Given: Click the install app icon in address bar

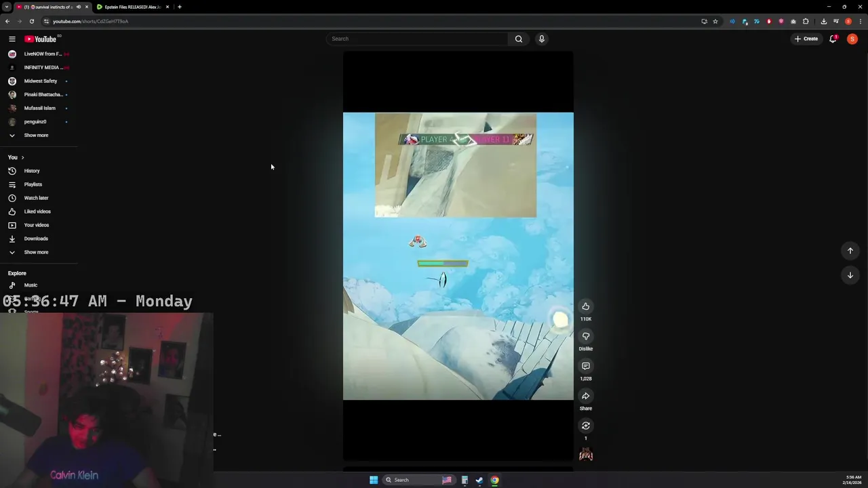Looking at the screenshot, I should (704, 21).
